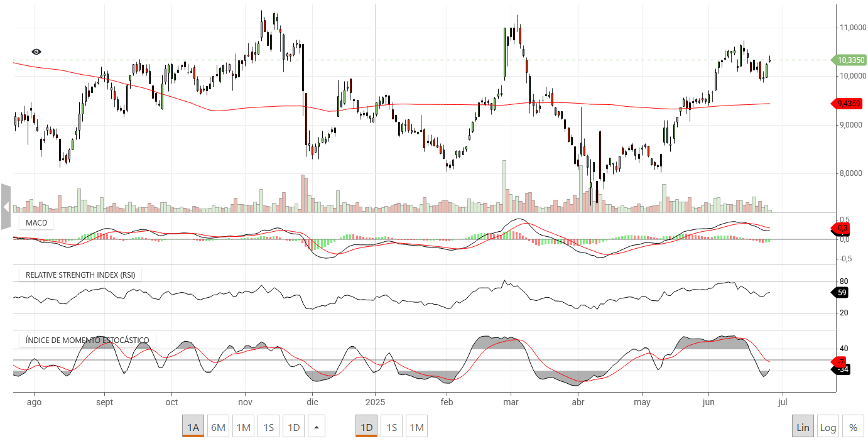Select the 1A one-year range
The width and height of the screenshot is (868, 441).
[x=193, y=427]
